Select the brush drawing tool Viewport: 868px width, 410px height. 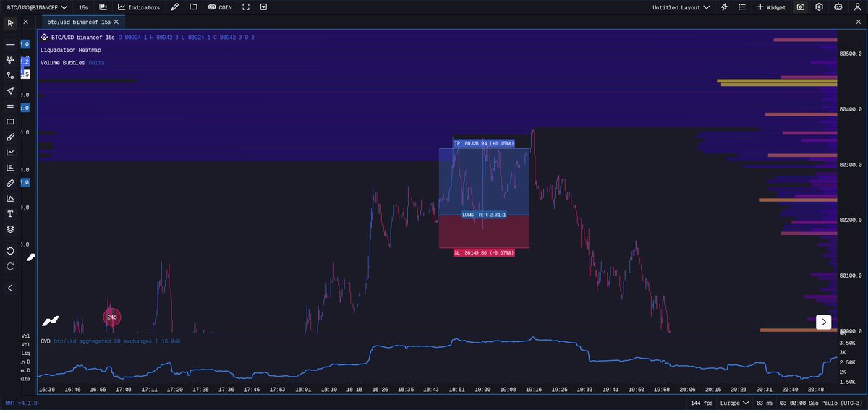(x=10, y=137)
